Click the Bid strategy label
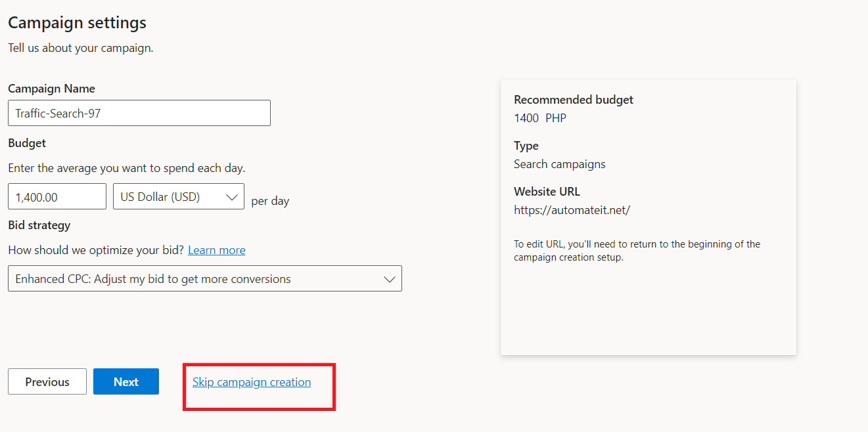This screenshot has width=868, height=432. click(39, 225)
